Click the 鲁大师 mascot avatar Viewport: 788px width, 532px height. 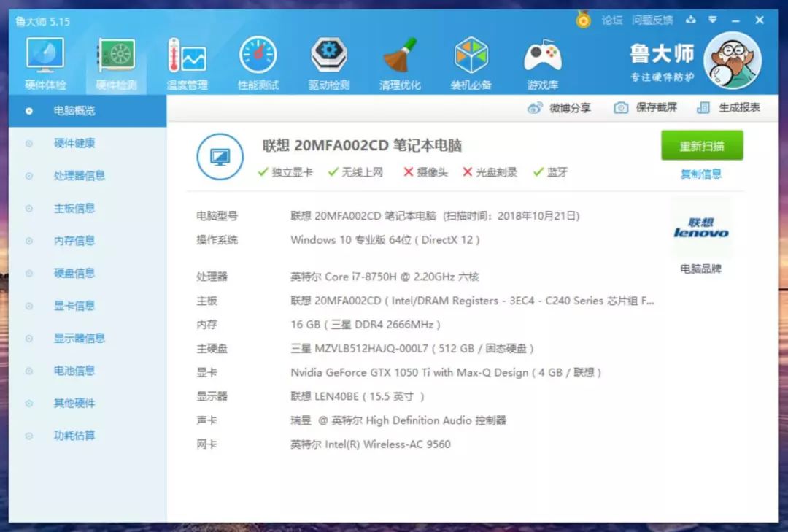[732, 61]
